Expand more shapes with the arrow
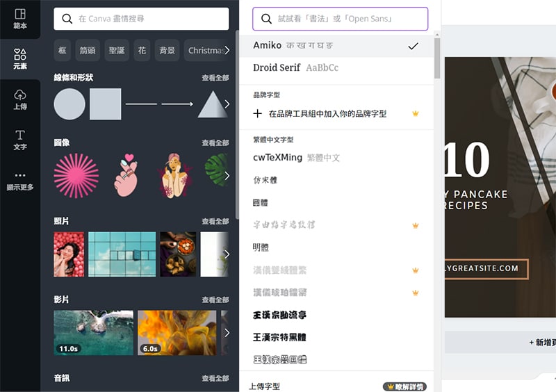Image resolution: width=556 pixels, height=392 pixels. pyautogui.click(x=227, y=104)
